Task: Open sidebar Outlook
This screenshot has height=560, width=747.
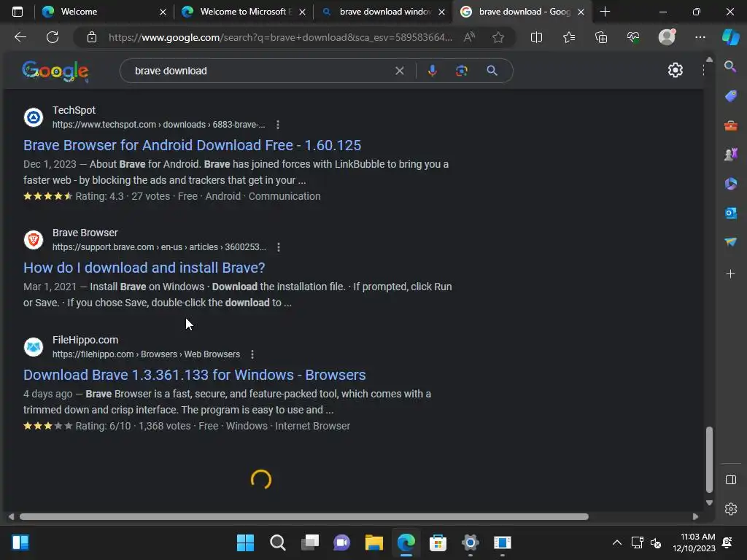Action: 730,213
